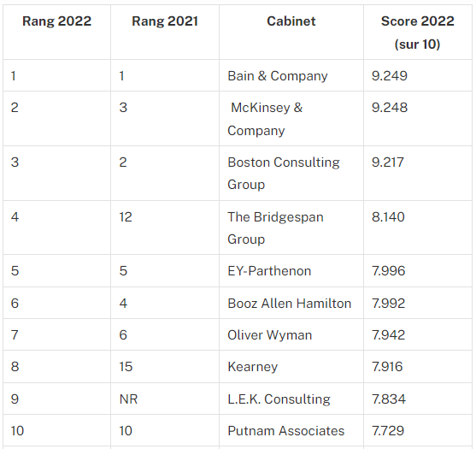476x449 pixels.
Task: Select the Boston Consulting Group cell
Action: pos(291,173)
